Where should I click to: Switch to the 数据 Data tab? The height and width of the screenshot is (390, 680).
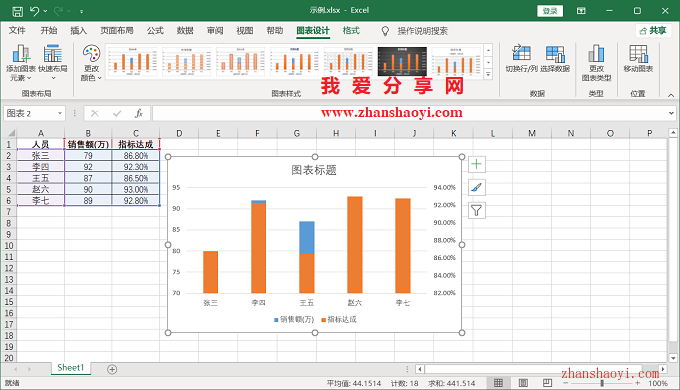(x=185, y=30)
